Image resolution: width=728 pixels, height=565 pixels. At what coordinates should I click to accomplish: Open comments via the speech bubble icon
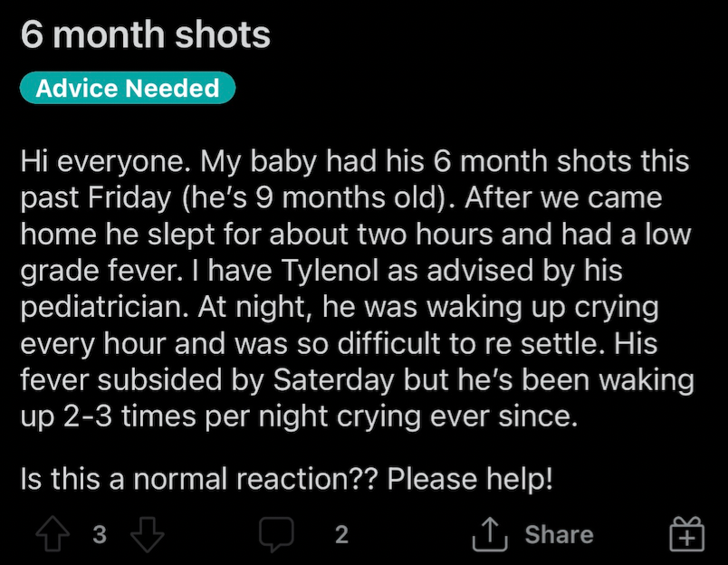click(276, 534)
